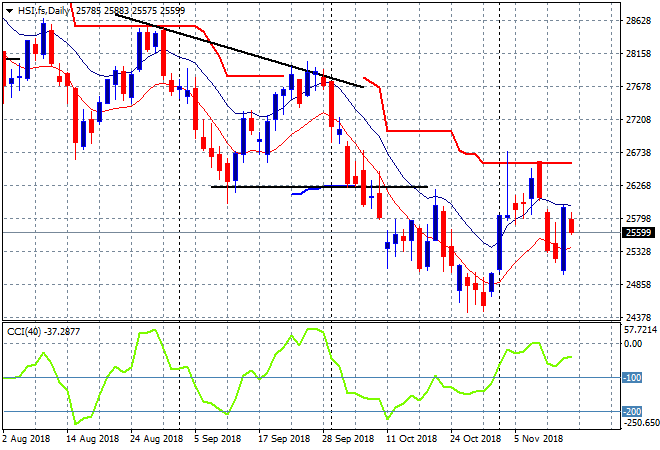Click the latest red candlestick at chart's right edge
Image resolution: width=660 pixels, height=450 pixels.
572,226
